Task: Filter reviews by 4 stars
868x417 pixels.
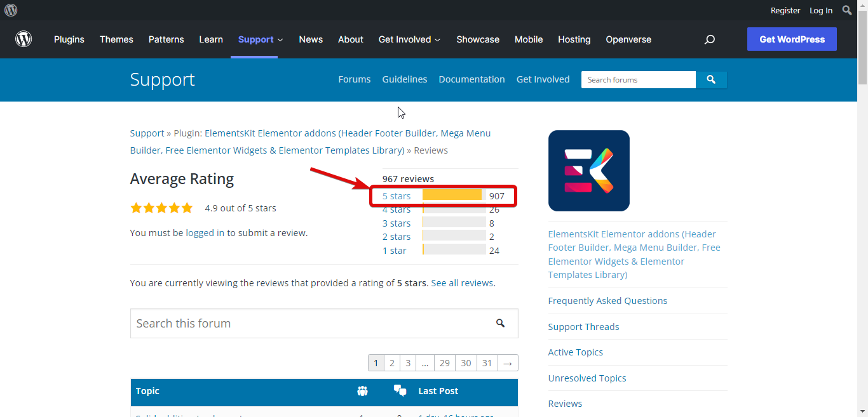Action: [397, 209]
